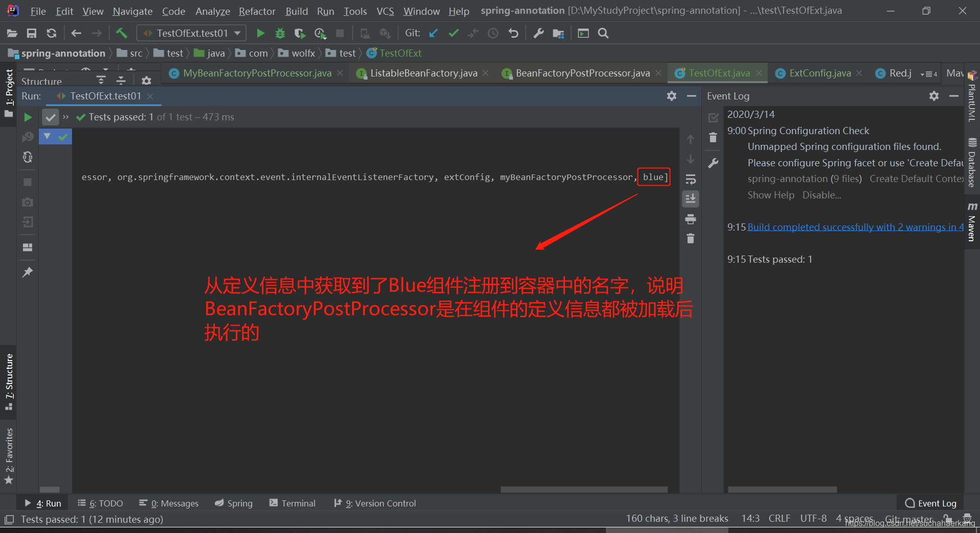Open the Navigate menu
Screen dimensions: 980x533
[132, 11]
